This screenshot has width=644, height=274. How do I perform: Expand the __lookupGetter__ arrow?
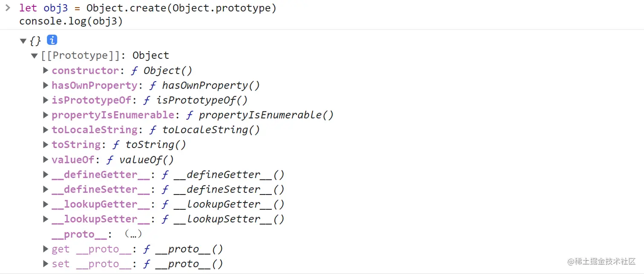46,204
